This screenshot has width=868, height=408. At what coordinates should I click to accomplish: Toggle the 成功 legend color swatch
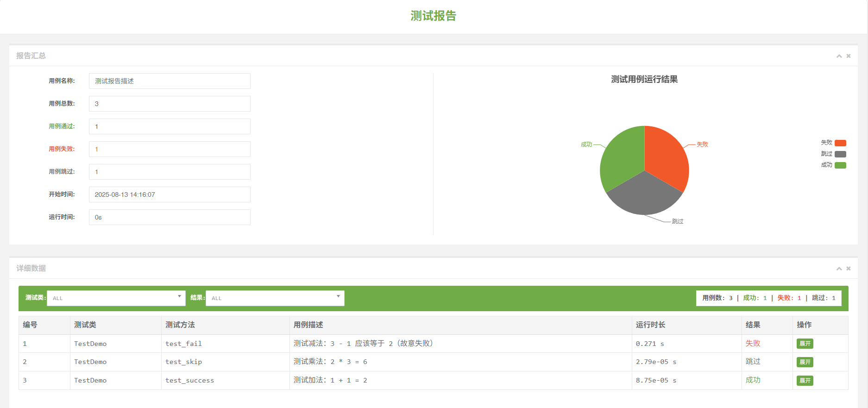point(840,165)
